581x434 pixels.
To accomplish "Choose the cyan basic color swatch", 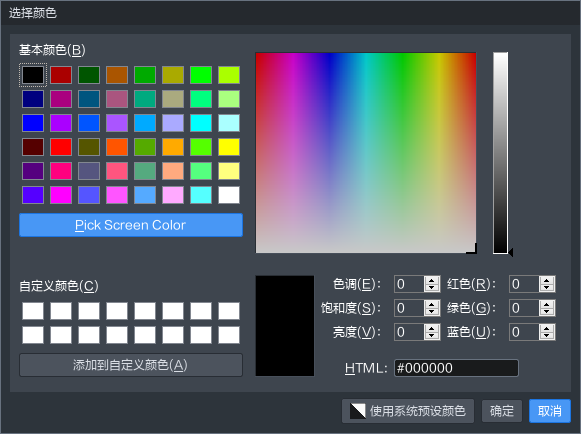I will (x=201, y=123).
